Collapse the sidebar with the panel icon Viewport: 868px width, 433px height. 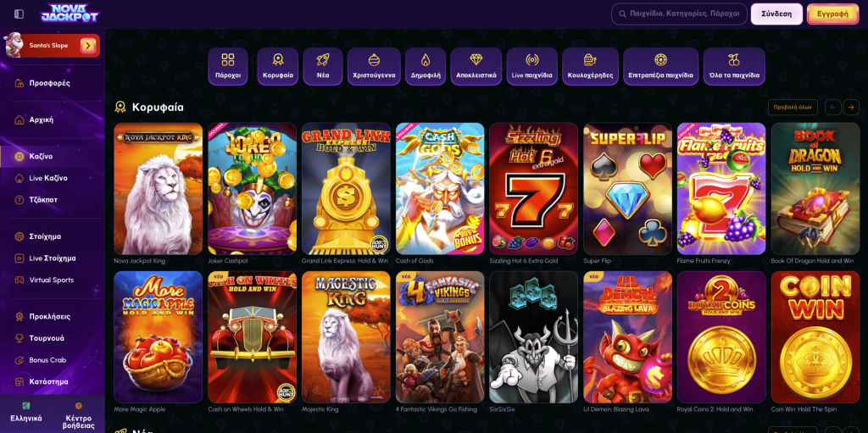click(x=19, y=14)
